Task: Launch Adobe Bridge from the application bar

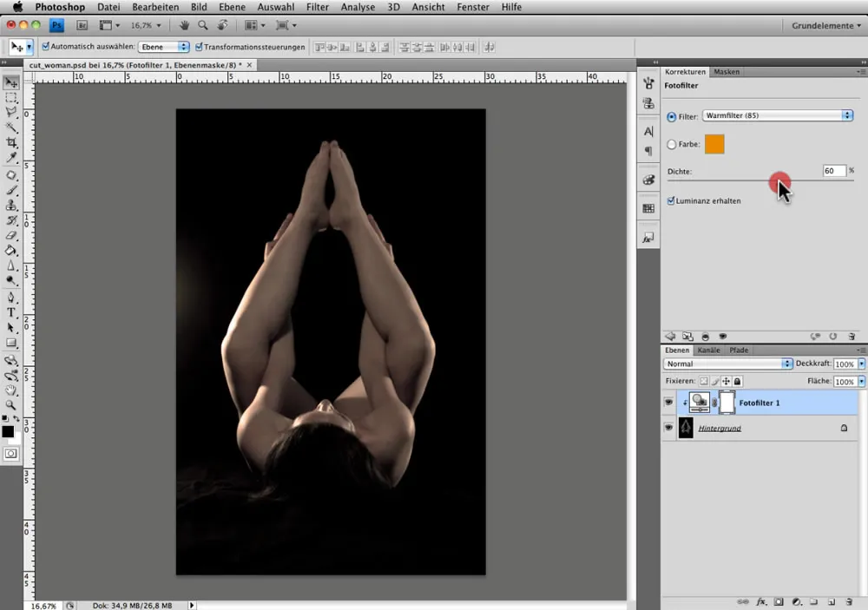Action: pos(82,26)
